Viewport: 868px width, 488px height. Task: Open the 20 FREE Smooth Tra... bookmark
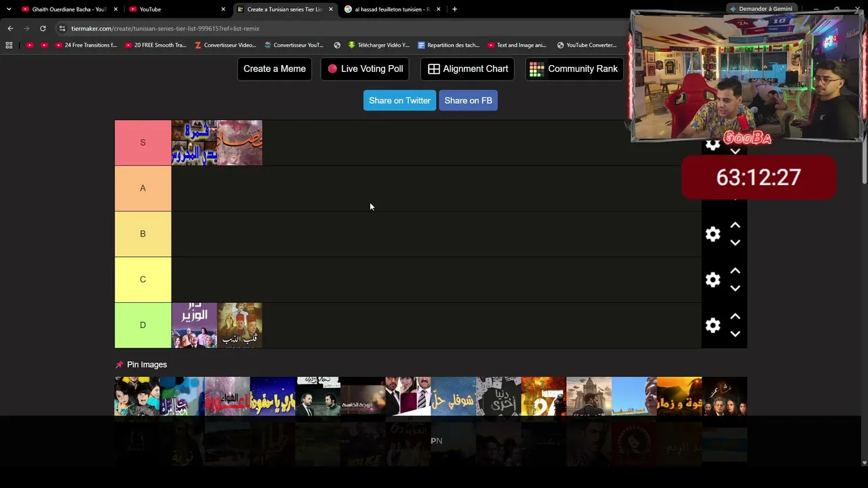[x=155, y=45]
